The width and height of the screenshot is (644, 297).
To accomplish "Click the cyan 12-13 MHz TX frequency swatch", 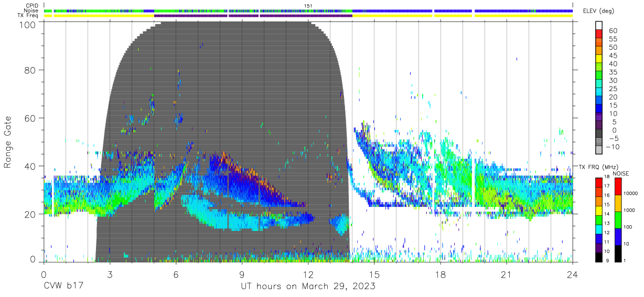I will click(x=599, y=229).
